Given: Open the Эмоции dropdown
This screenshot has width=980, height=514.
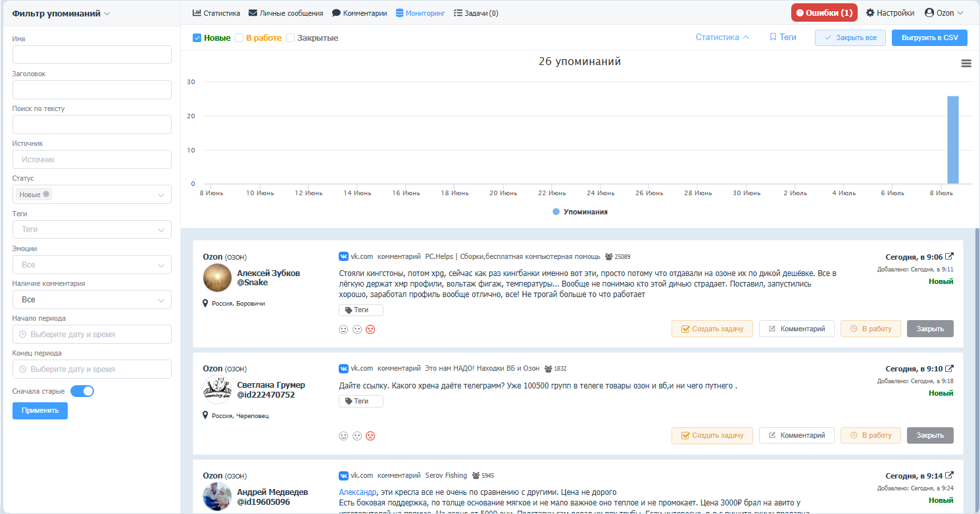Looking at the screenshot, I should 92,265.
